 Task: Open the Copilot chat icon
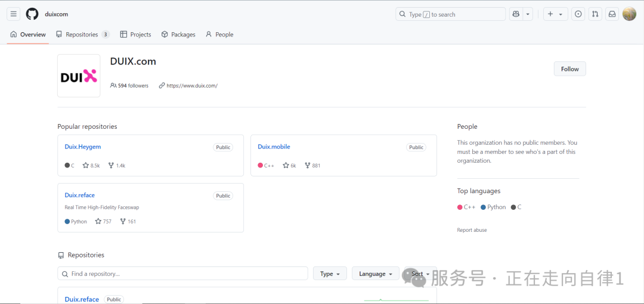pyautogui.click(x=516, y=14)
